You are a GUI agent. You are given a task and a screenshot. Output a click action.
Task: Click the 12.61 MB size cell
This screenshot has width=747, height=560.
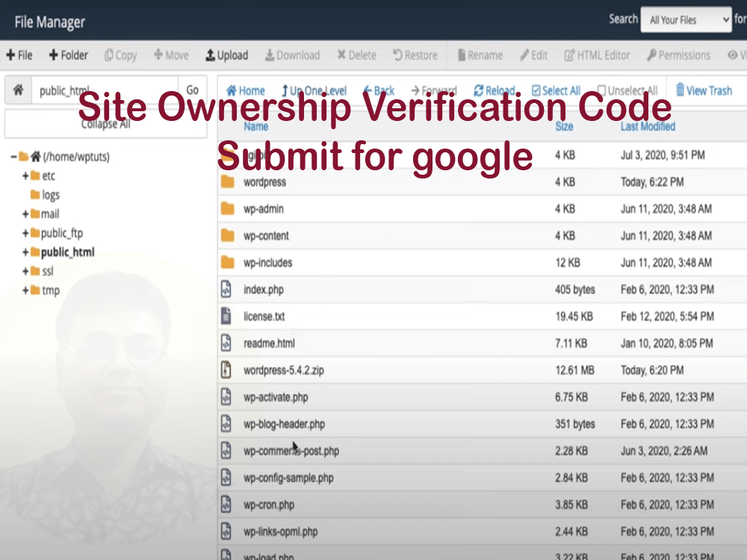574,370
